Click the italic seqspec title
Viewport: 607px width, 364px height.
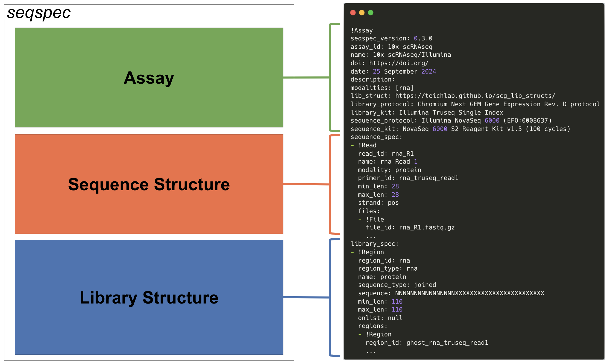point(39,13)
